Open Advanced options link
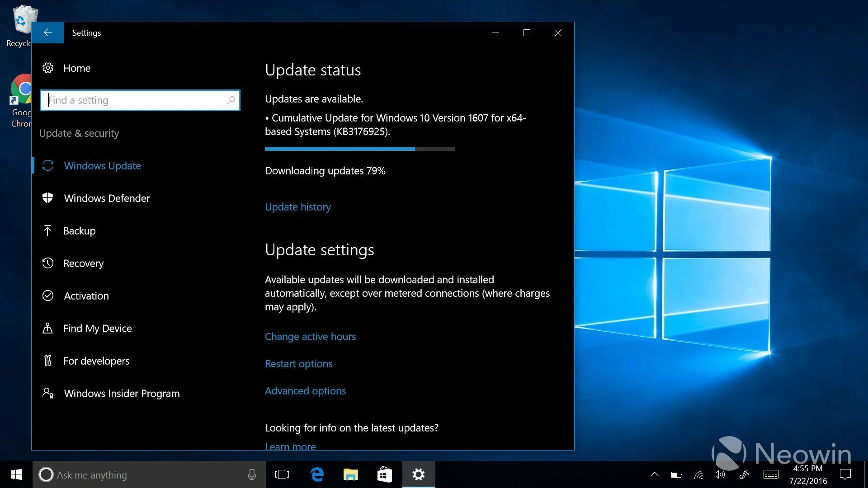Viewport: 868px width, 488px height. [x=305, y=391]
